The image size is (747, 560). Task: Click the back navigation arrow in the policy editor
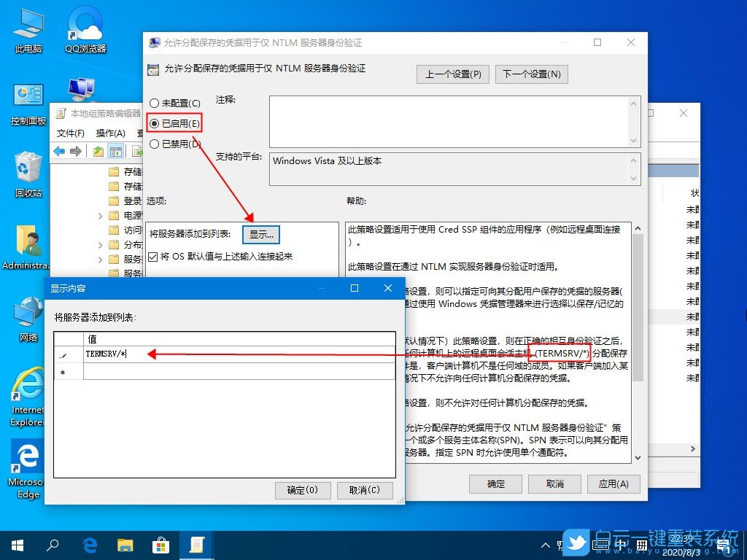pyautogui.click(x=58, y=151)
